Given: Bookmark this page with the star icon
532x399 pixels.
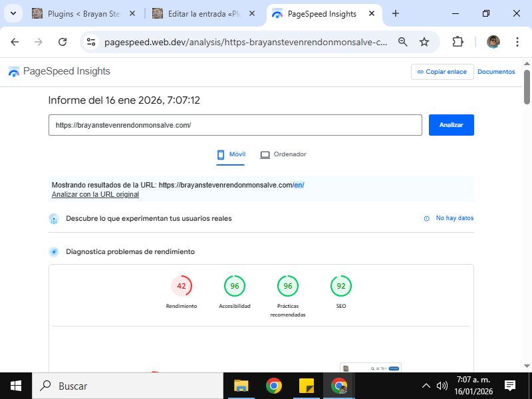Looking at the screenshot, I should (x=424, y=42).
